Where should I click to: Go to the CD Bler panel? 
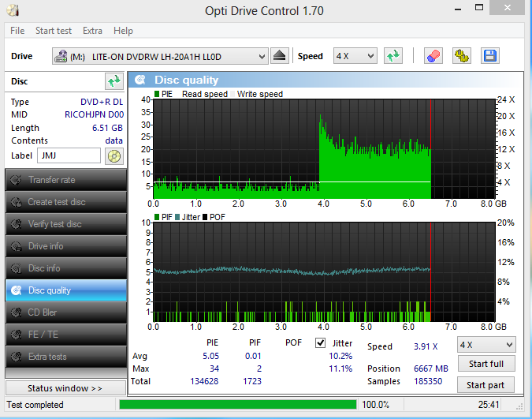pos(66,312)
